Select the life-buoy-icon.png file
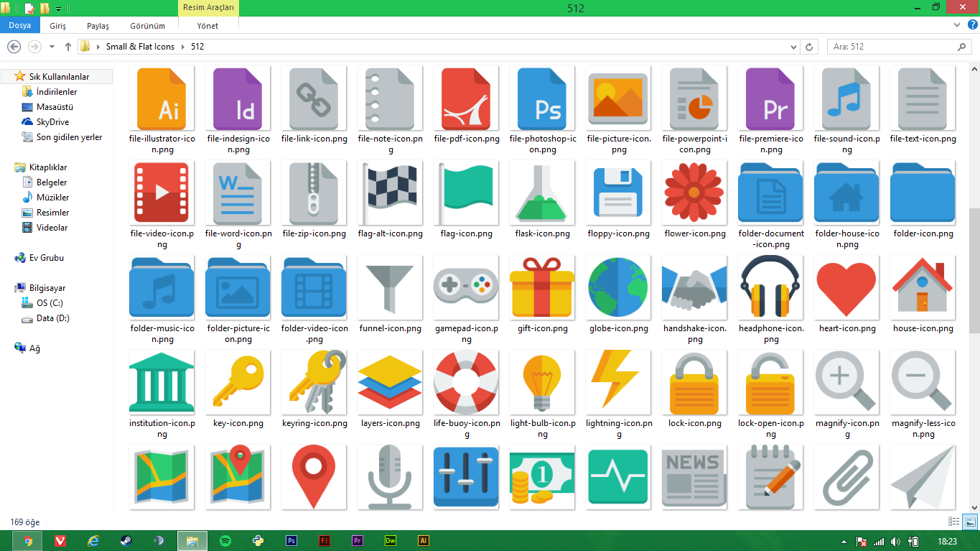Image resolution: width=980 pixels, height=551 pixels. click(x=466, y=383)
